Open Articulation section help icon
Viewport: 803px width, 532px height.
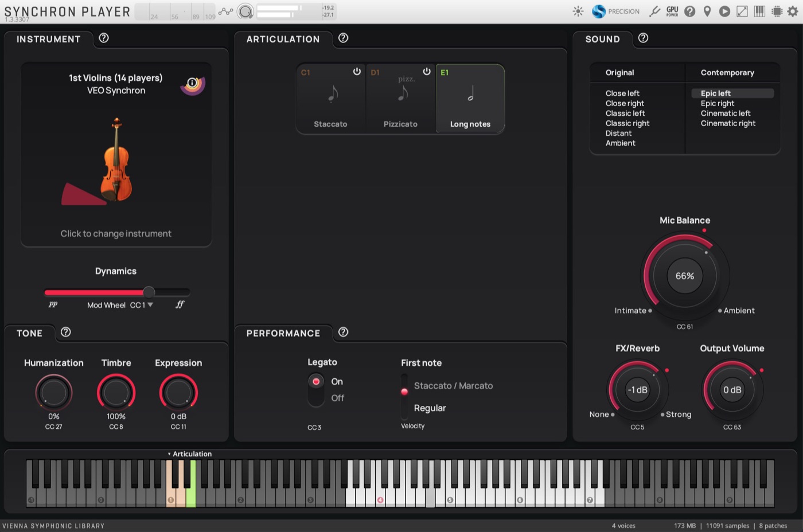coord(344,38)
